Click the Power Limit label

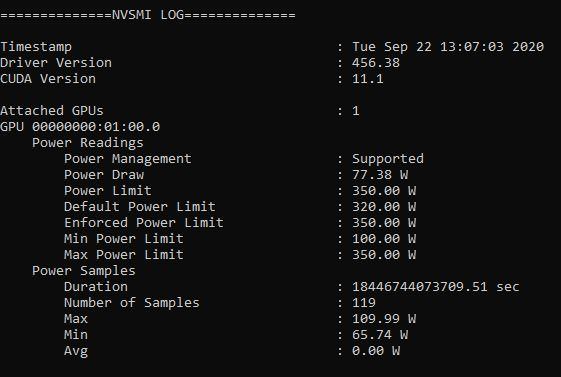108,191
